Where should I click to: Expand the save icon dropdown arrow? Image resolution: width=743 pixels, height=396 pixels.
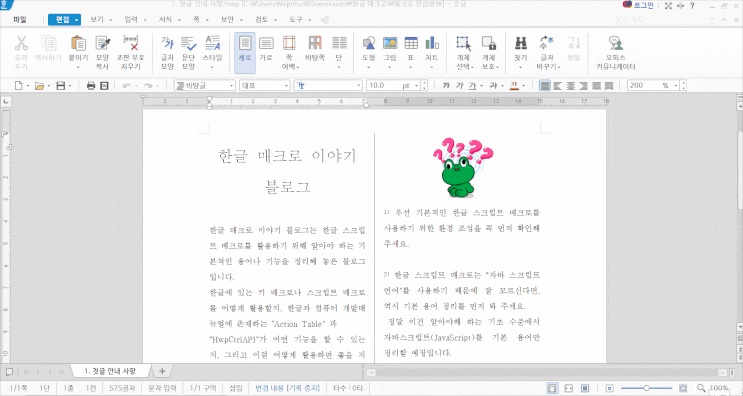70,86
